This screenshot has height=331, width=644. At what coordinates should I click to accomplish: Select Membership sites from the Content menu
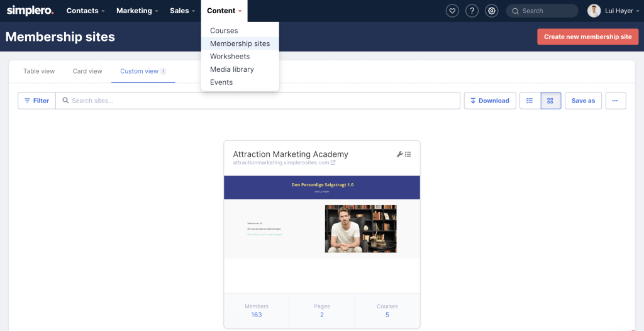[x=240, y=43]
